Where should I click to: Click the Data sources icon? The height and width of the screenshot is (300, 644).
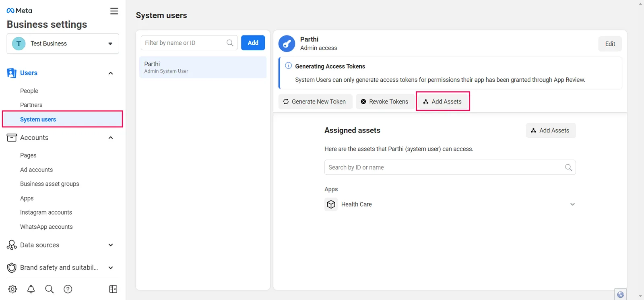click(12, 245)
